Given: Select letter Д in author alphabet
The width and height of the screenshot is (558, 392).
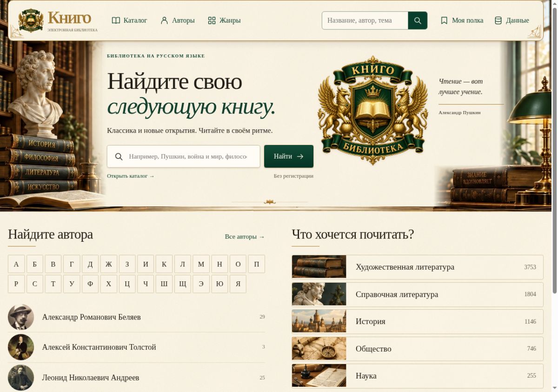Looking at the screenshot, I should [90, 264].
